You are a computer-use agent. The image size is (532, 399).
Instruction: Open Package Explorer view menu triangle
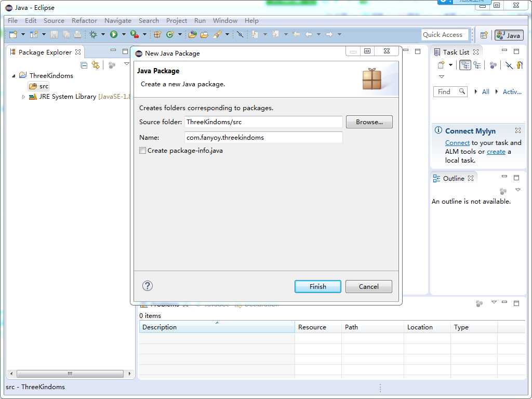tap(127, 64)
